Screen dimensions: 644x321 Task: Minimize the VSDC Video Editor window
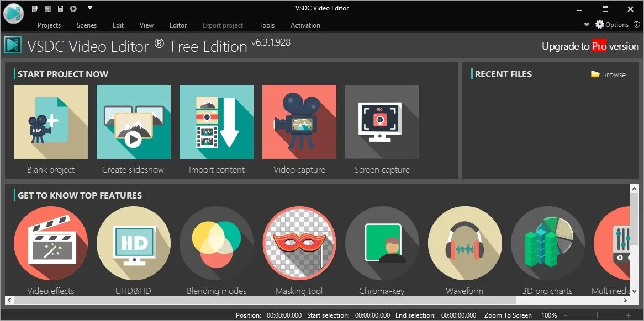pyautogui.click(x=579, y=9)
